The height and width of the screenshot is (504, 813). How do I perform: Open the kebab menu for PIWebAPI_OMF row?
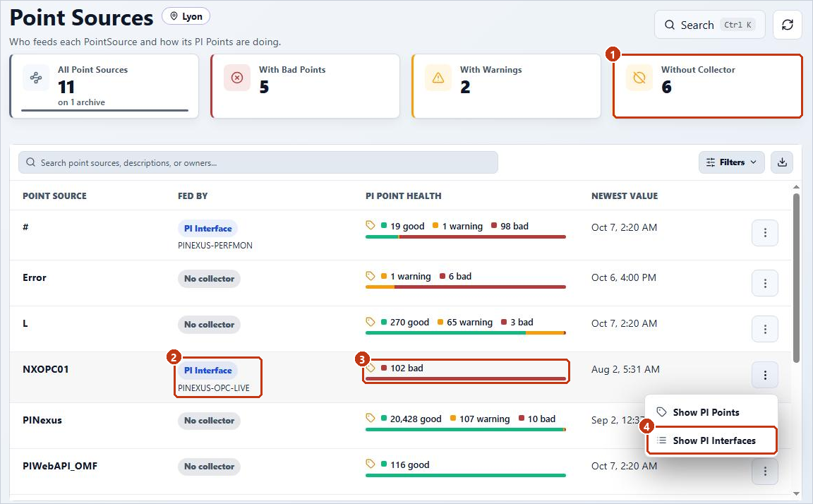click(x=765, y=472)
